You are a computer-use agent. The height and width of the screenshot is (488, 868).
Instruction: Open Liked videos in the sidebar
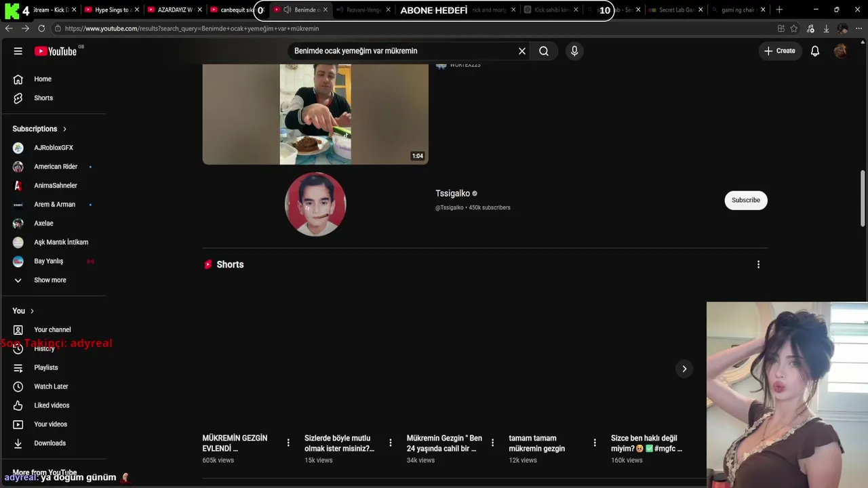tap(53, 406)
